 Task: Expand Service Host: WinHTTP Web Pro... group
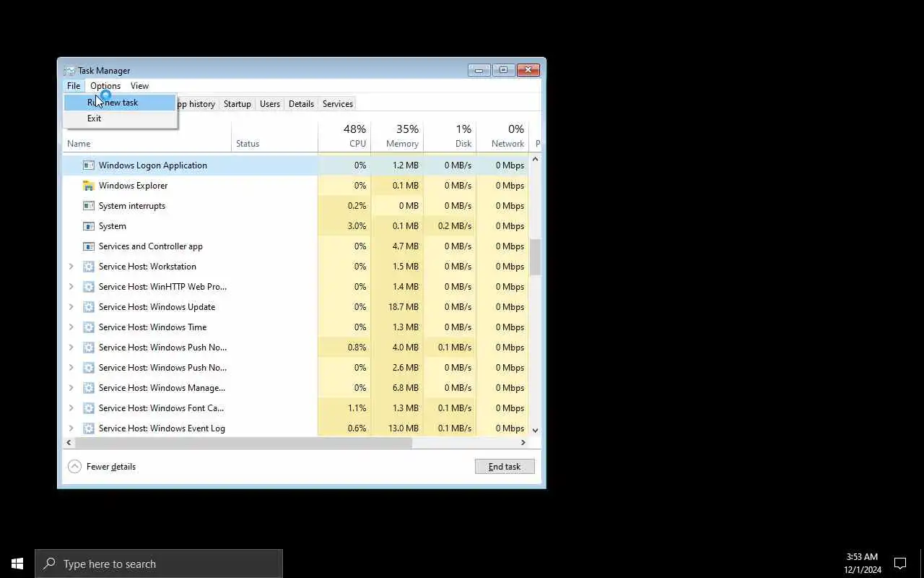click(71, 287)
